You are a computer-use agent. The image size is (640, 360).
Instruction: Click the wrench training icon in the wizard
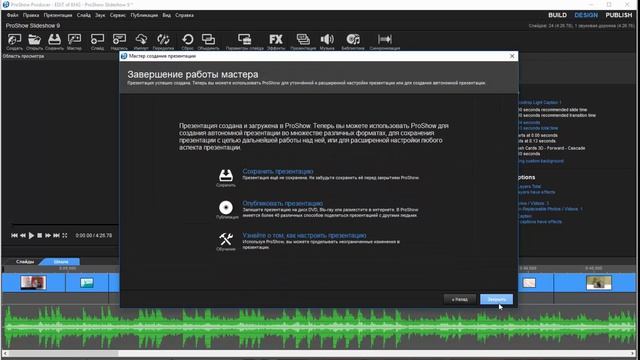(x=226, y=239)
